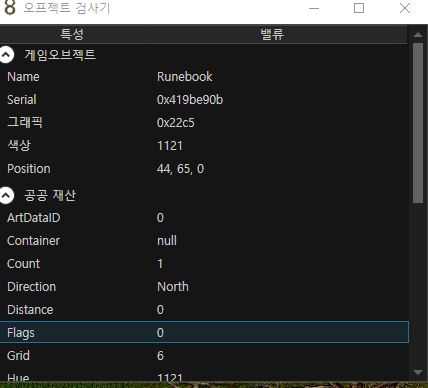Screen dimensions: 428x388
Task: Click the 밸류 column header
Action: 272,34
